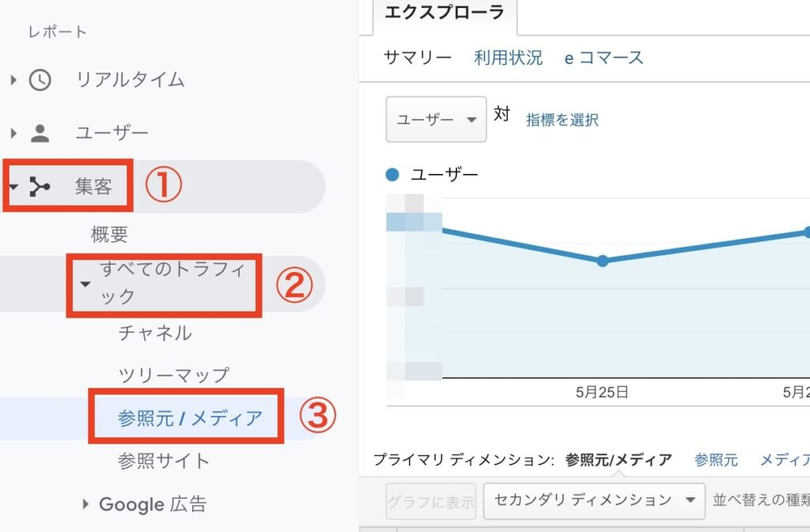Choose 参照元 as primary dimension
This screenshot has height=532, width=810.
pos(715,460)
